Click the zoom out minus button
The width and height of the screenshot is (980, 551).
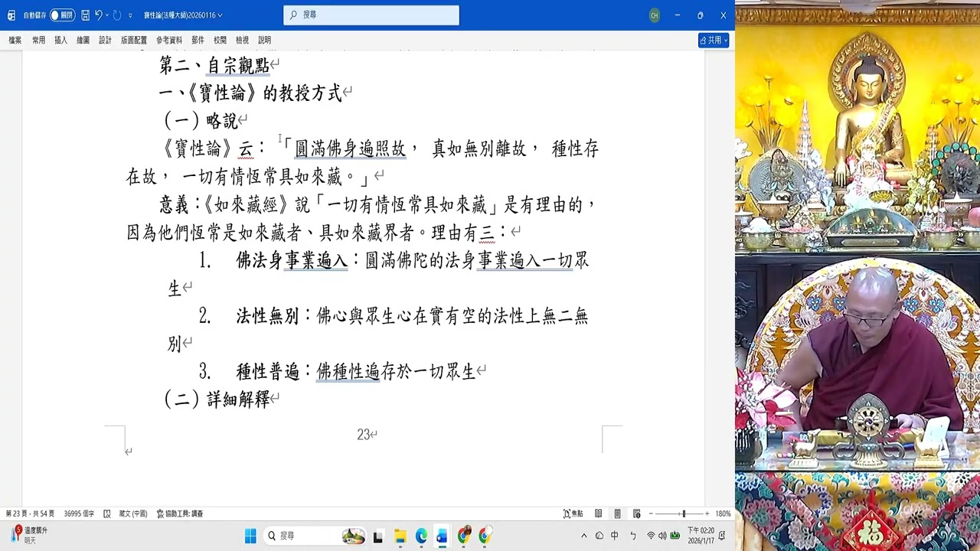[x=651, y=514]
